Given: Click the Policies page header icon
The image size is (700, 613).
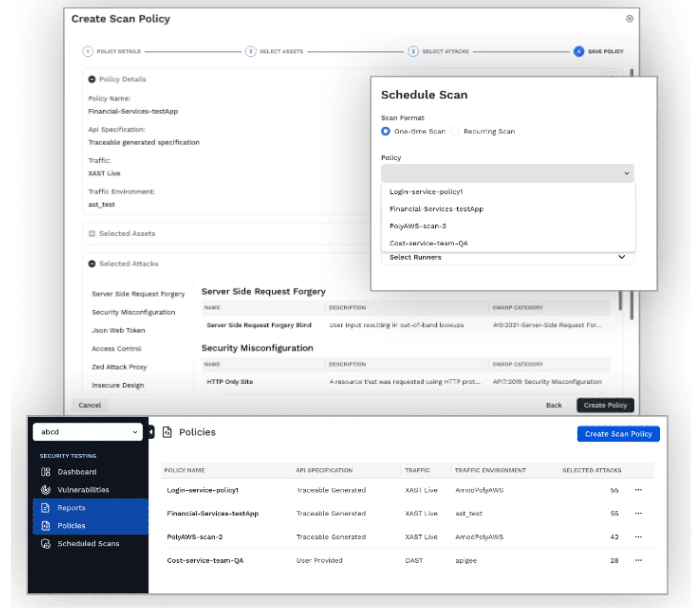Looking at the screenshot, I should [x=167, y=432].
